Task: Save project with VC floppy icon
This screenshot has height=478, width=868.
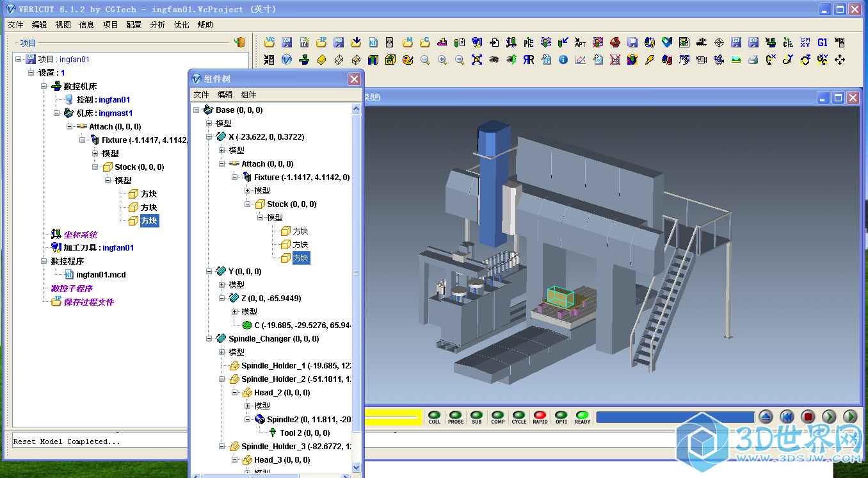Action: [287, 42]
